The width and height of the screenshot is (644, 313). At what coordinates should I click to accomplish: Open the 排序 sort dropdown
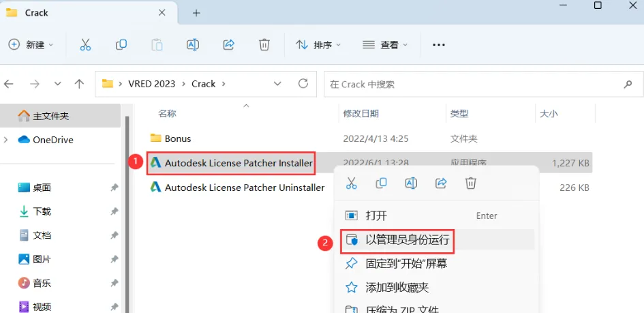(318, 45)
